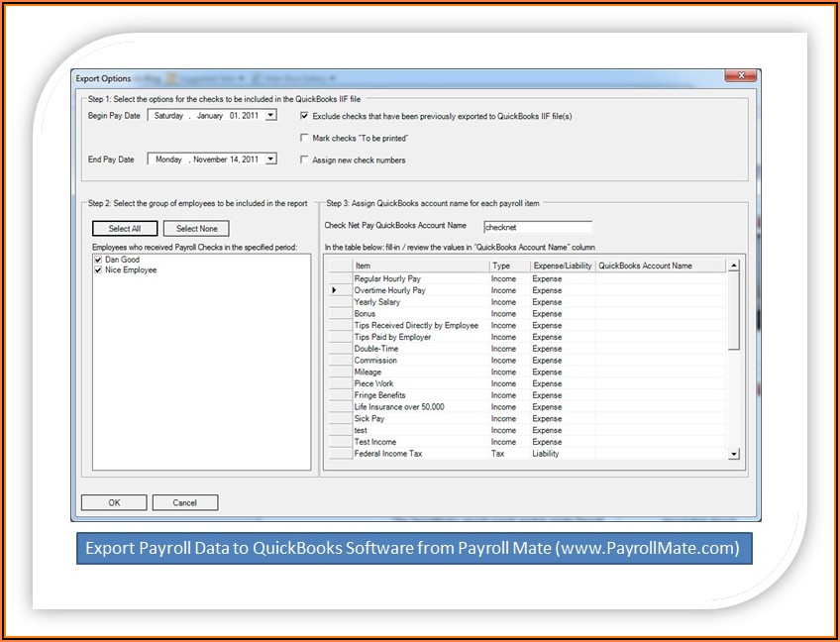Enable Mark checks "To be printed"
The width and height of the screenshot is (840, 642).
(x=304, y=138)
